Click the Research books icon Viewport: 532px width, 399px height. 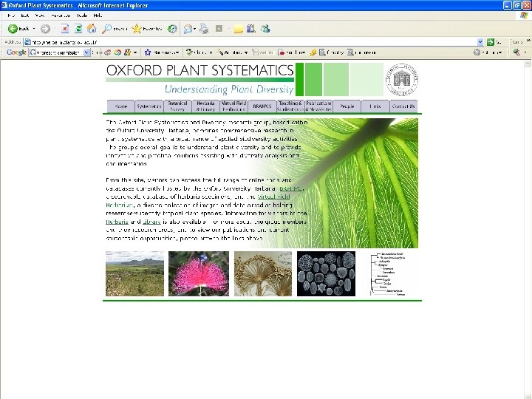coord(251,29)
